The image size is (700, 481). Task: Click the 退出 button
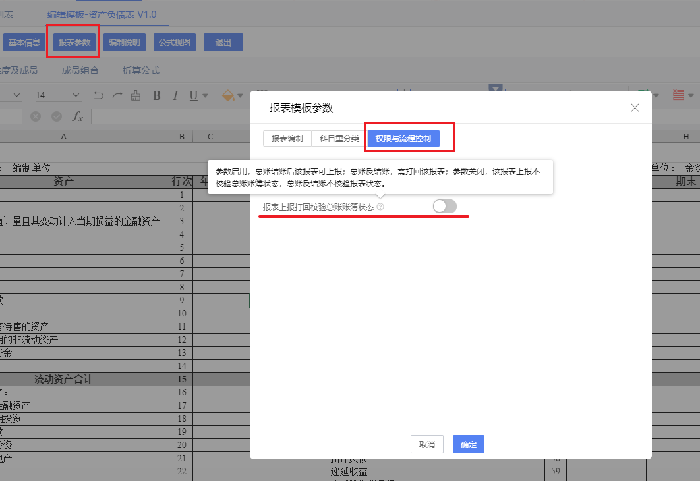(x=223, y=42)
